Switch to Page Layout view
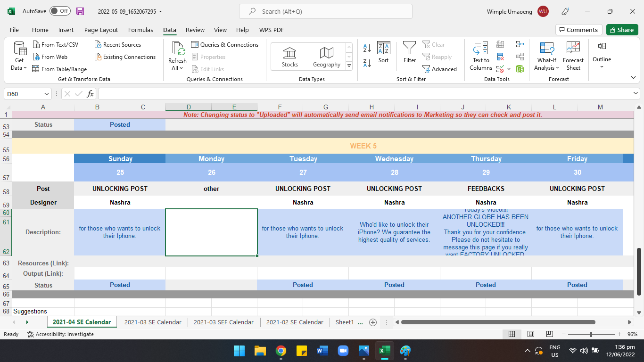The height and width of the screenshot is (362, 644). click(531, 334)
